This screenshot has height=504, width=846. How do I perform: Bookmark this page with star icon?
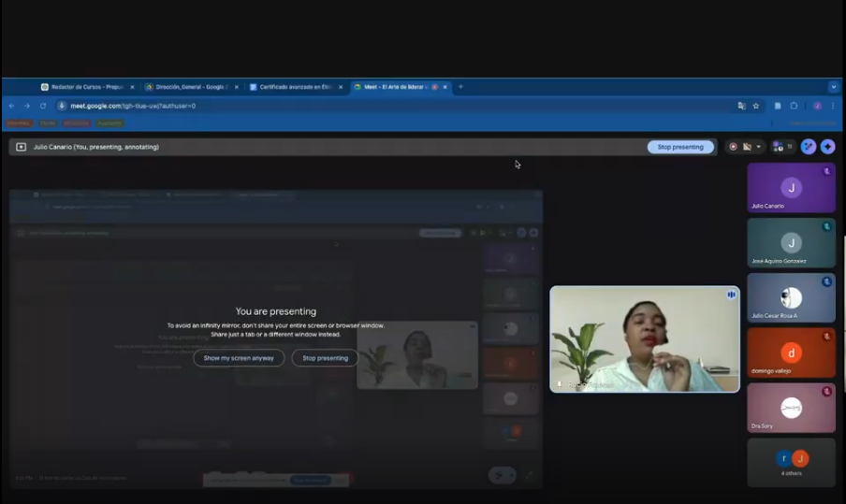tap(756, 106)
